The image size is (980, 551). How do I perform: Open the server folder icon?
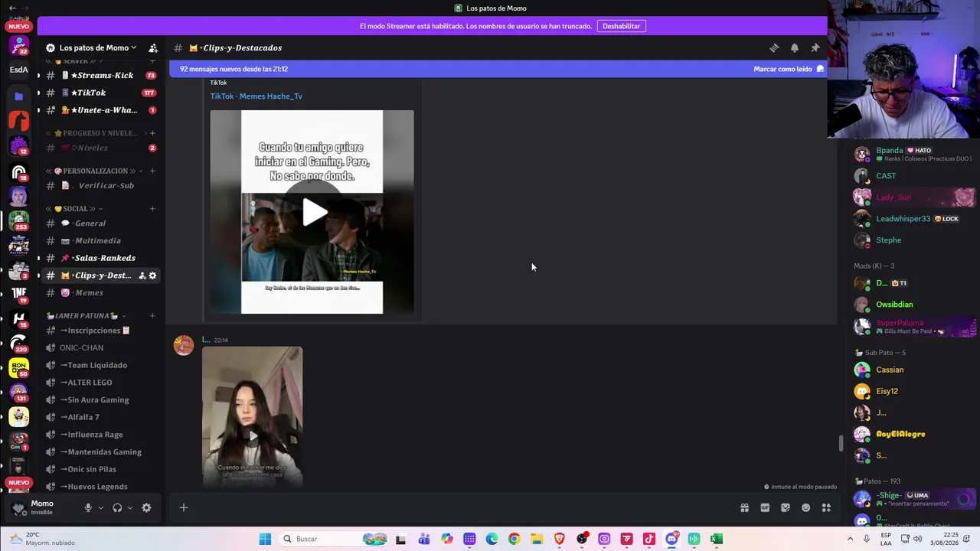point(19,96)
